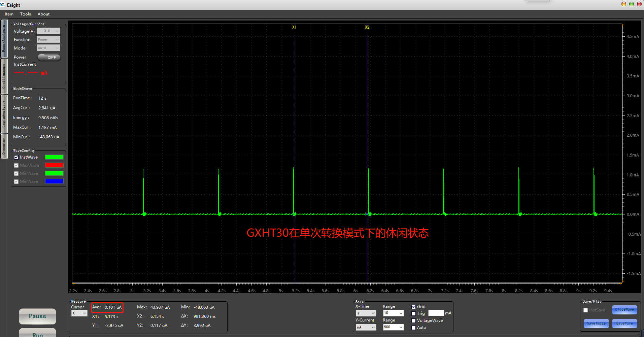Enable the VoltageWave checkbox
Image resolution: width=644 pixels, height=337 pixels.
point(413,321)
